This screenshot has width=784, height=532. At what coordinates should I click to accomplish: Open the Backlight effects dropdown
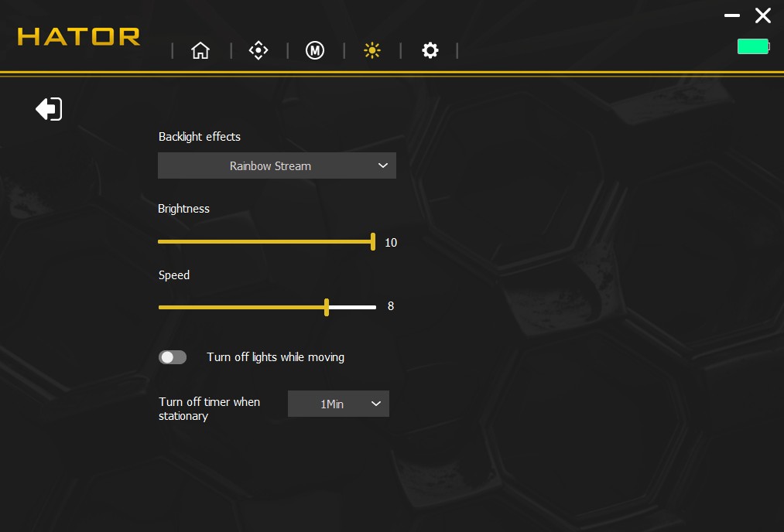click(277, 165)
